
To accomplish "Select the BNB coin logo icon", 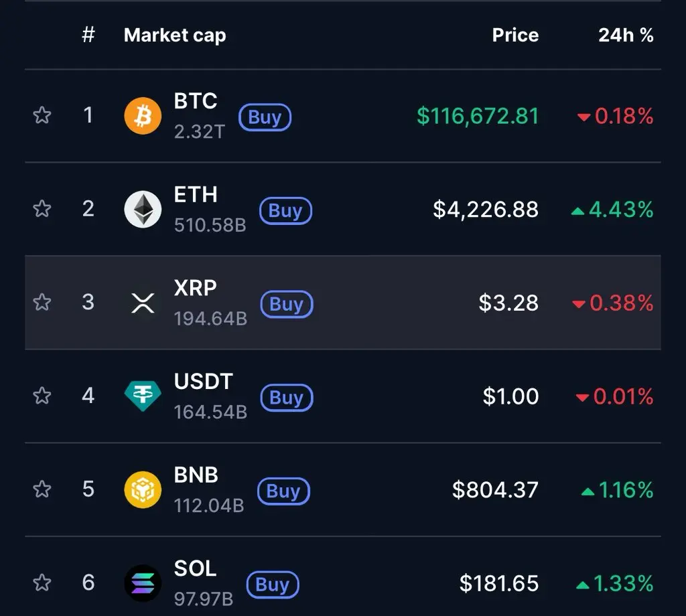I will click(x=143, y=489).
